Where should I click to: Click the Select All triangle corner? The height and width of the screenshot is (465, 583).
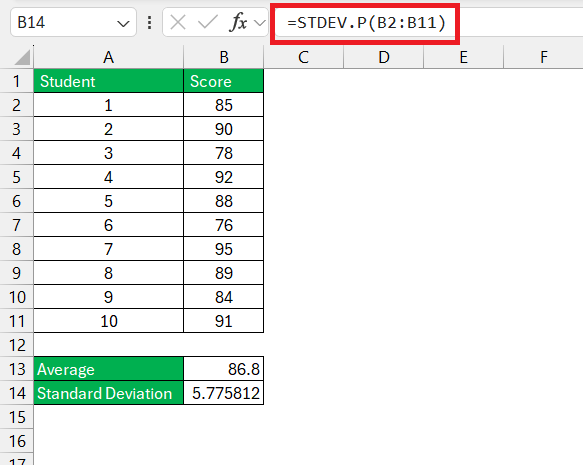23,57
